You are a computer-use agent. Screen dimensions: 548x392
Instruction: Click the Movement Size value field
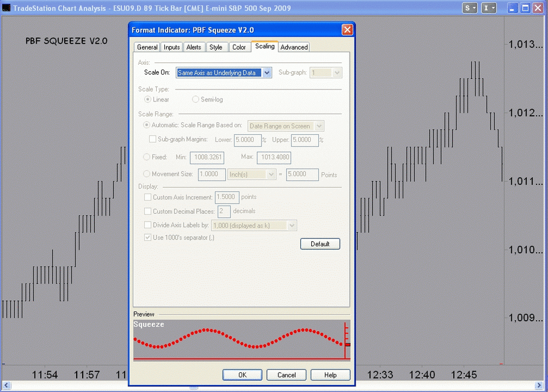click(212, 174)
